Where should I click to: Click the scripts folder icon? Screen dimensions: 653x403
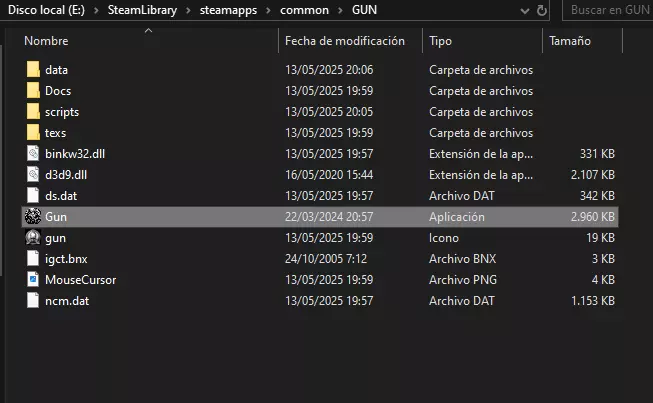[x=33, y=112]
